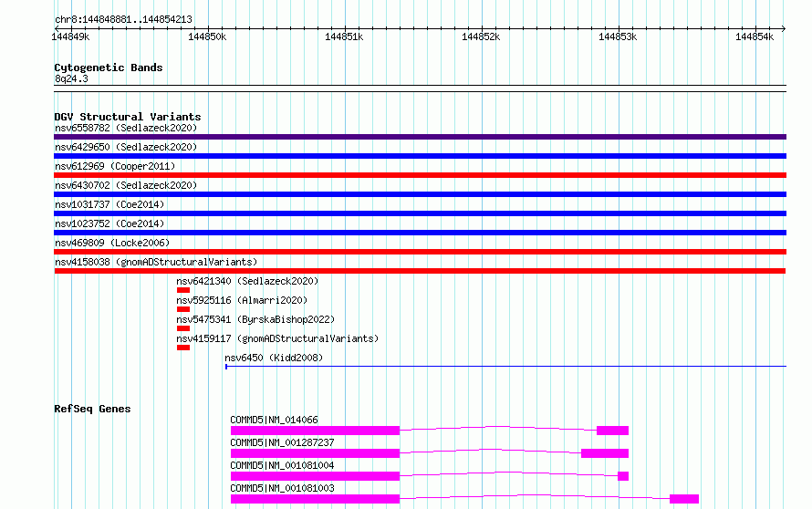Click the right exon of NM_001287237
The image size is (812, 509).
tap(605, 453)
